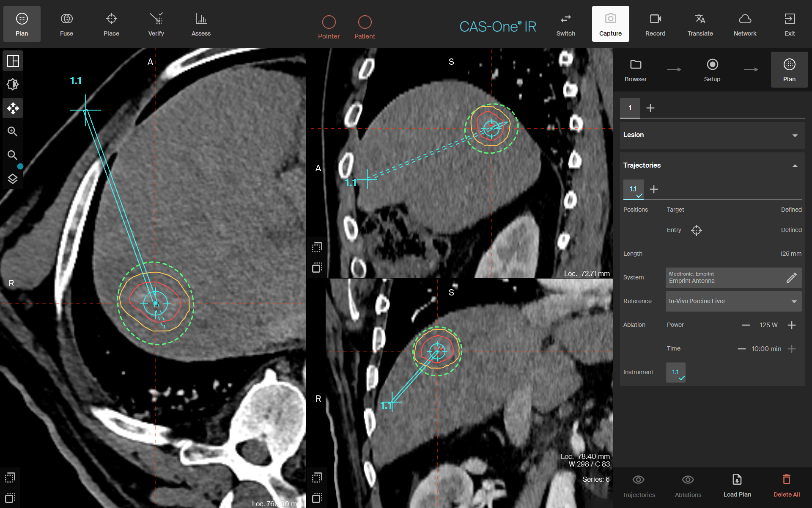Increase ablation time
812x508 pixels.
(x=792, y=349)
